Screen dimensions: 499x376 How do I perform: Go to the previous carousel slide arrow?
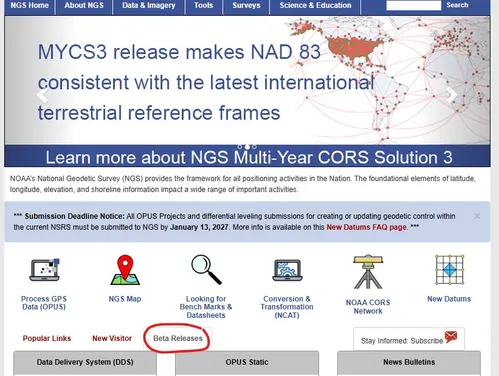pos(42,96)
